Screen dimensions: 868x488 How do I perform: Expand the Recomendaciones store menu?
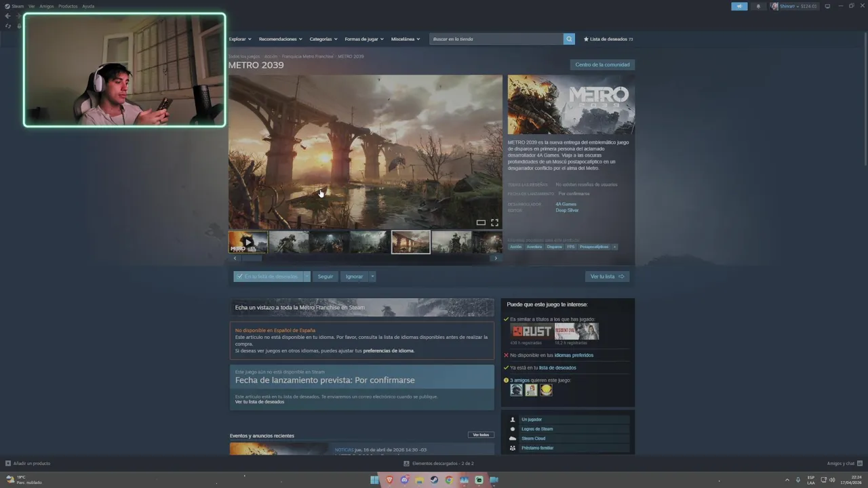pos(281,39)
